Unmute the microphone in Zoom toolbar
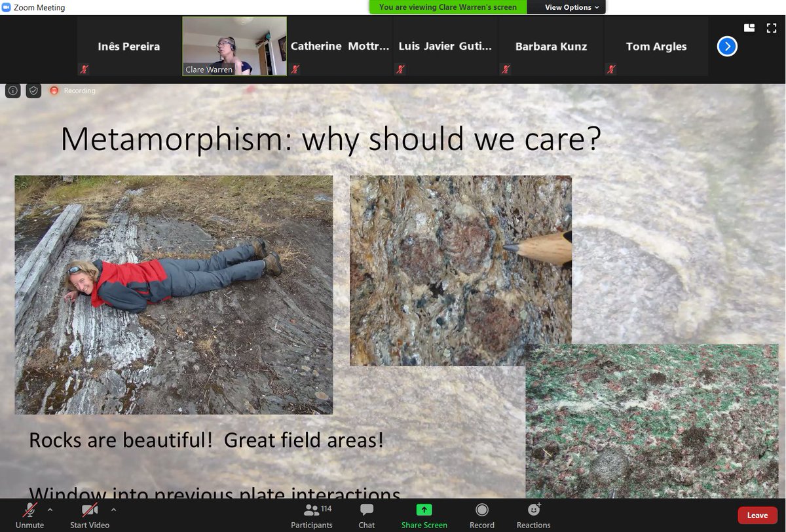Image resolution: width=786 pixels, height=532 pixels. tap(29, 514)
